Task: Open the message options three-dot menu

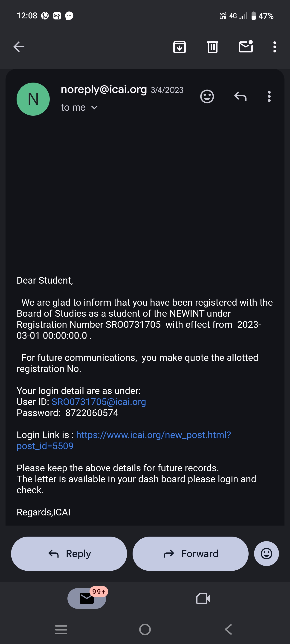Action: tap(269, 97)
